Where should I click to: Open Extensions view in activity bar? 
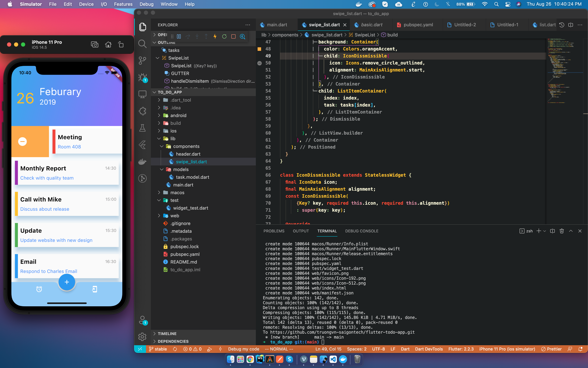click(142, 111)
